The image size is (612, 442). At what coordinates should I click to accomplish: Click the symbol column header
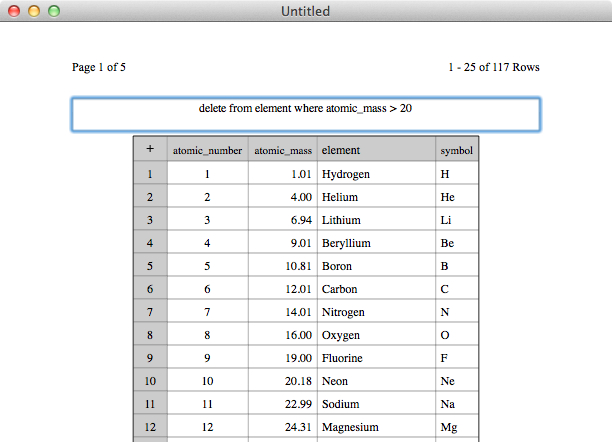pyautogui.click(x=457, y=151)
